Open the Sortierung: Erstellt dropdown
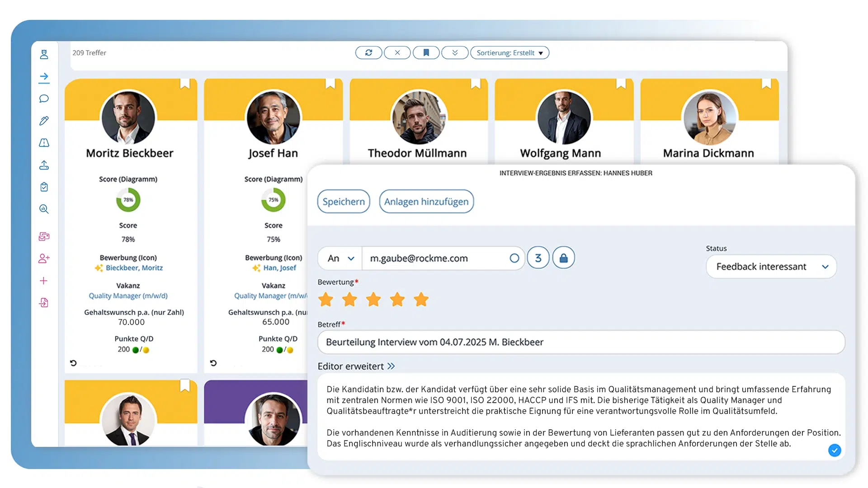This screenshot has width=868, height=488. [509, 53]
